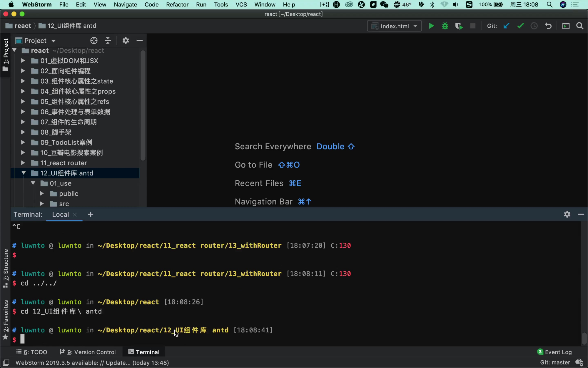
Task: Click Run with Coverage icon
Action: click(x=459, y=26)
